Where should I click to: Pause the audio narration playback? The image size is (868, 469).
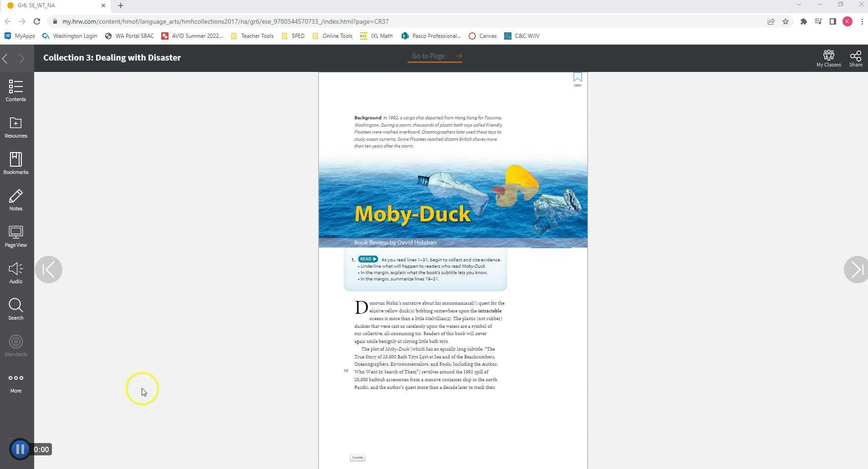[20, 449]
